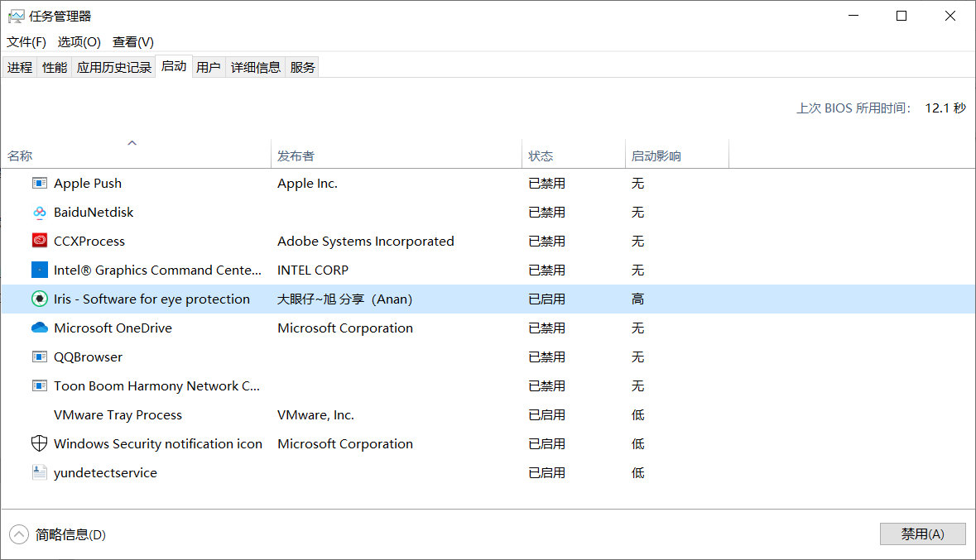Sort list by 启动影响 column
Image resolution: width=976 pixels, height=560 pixels.
(656, 156)
